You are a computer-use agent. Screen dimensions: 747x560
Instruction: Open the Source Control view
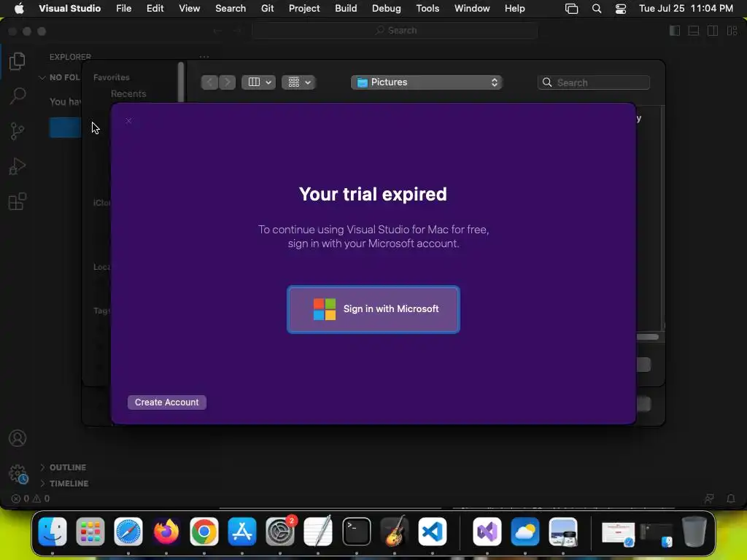[x=18, y=131]
